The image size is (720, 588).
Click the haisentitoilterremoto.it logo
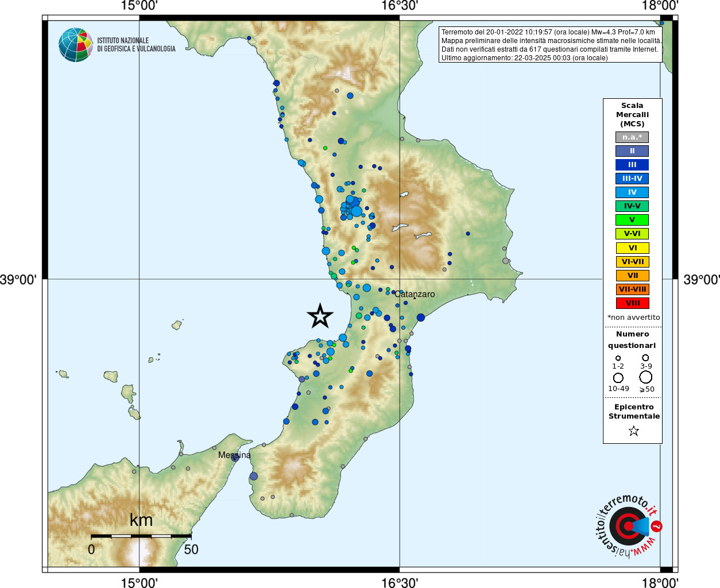coord(628,526)
